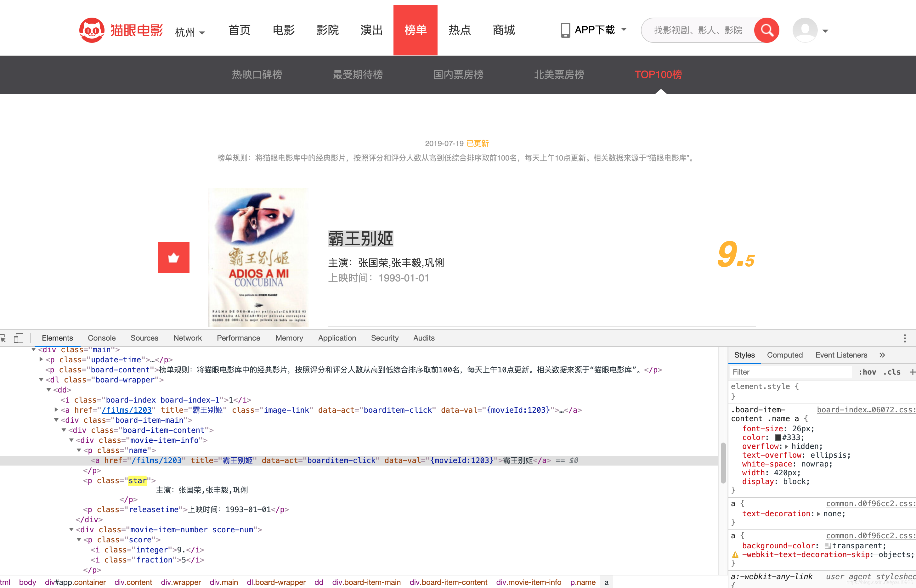Image resolution: width=916 pixels, height=588 pixels.
Task: Open the Application tab
Action: point(337,338)
